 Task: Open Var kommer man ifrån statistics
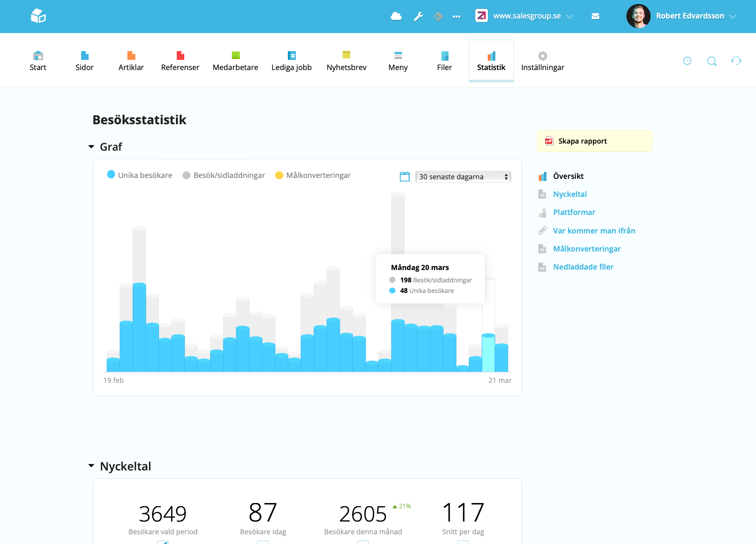[x=594, y=230]
